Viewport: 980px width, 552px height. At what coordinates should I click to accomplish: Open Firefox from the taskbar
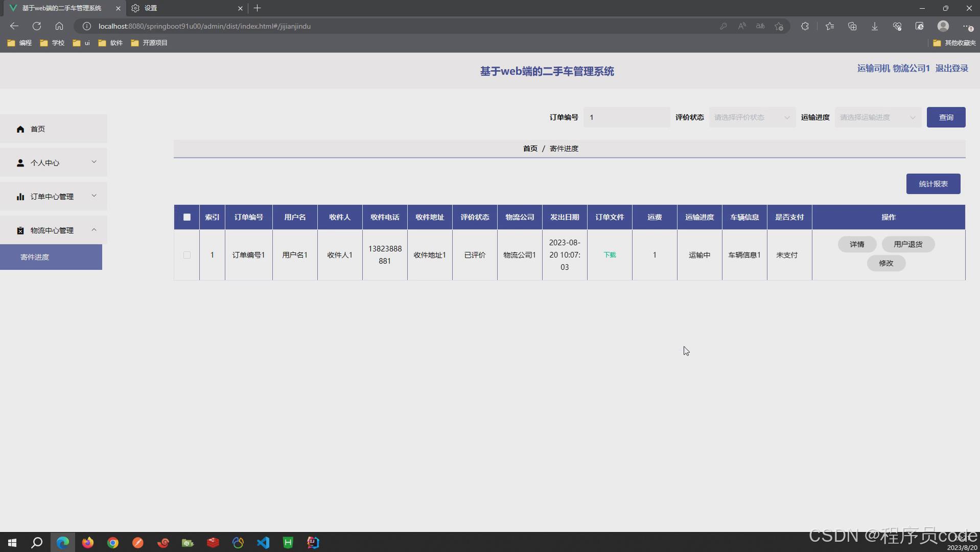(88, 542)
